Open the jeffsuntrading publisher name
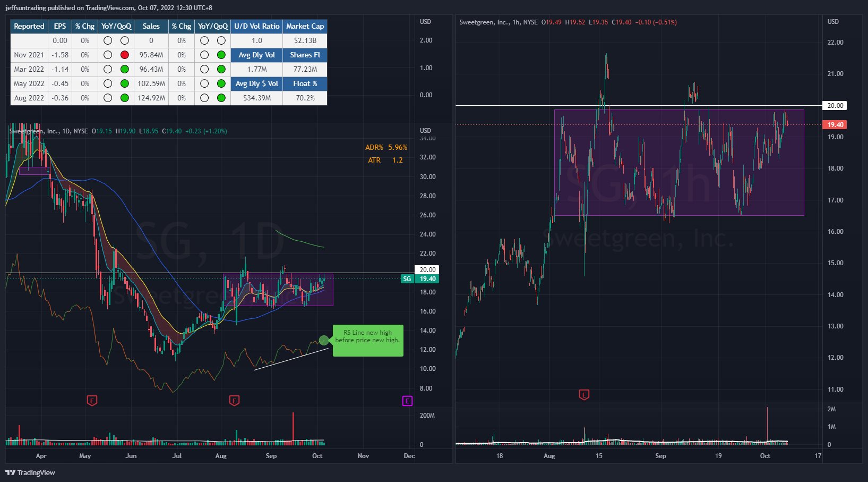Image resolution: width=868 pixels, height=482 pixels. (x=25, y=8)
